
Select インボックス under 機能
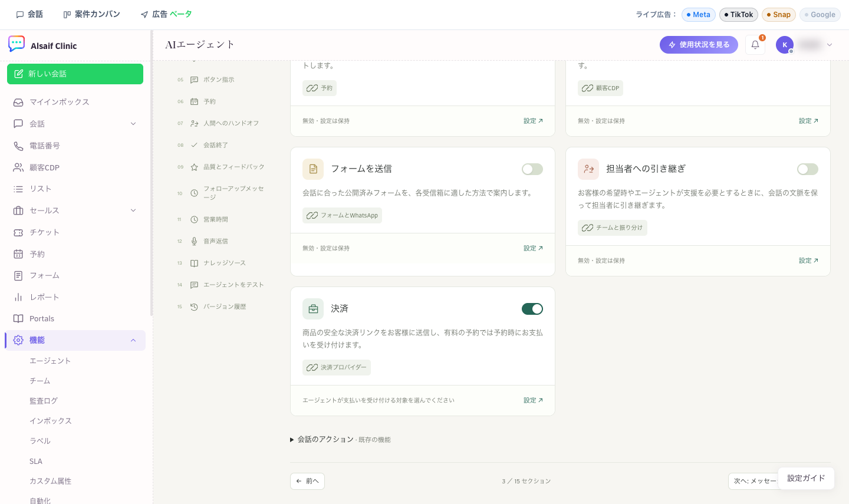point(51,421)
